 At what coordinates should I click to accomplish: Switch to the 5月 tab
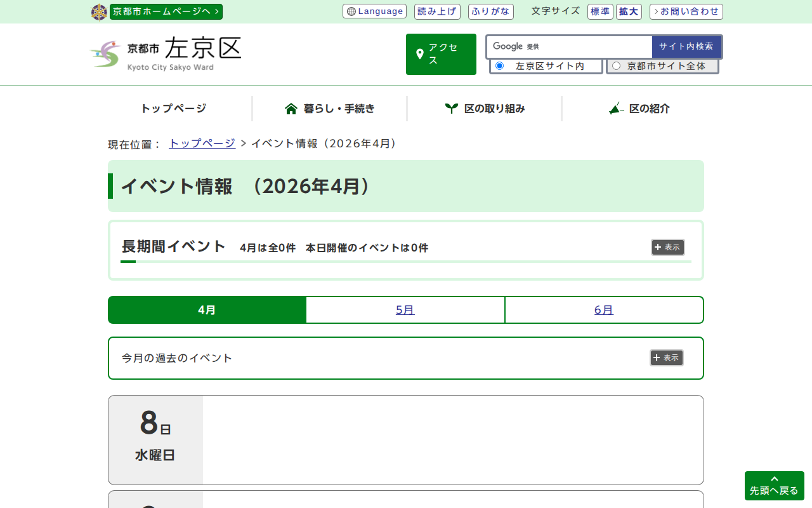pyautogui.click(x=405, y=310)
